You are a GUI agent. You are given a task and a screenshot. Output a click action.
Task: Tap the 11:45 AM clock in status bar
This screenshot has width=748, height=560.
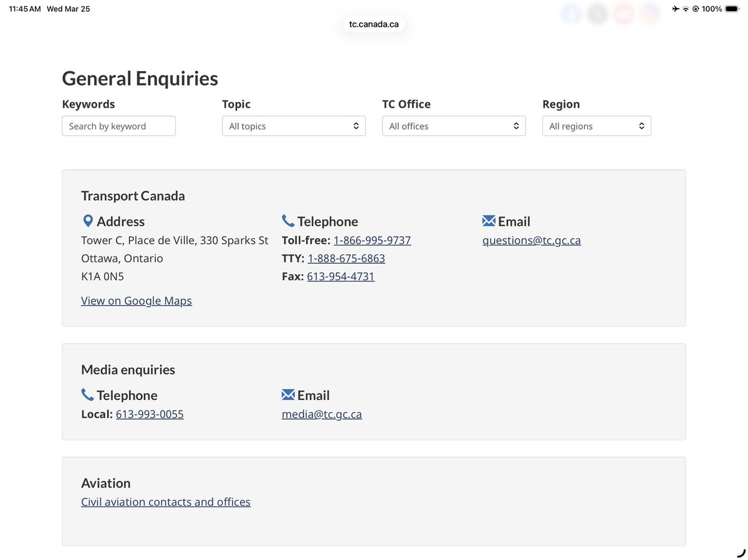tap(25, 9)
